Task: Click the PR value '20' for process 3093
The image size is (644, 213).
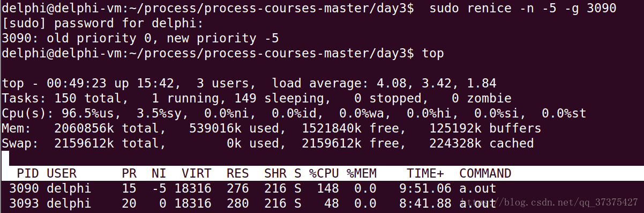Action: click(129, 204)
